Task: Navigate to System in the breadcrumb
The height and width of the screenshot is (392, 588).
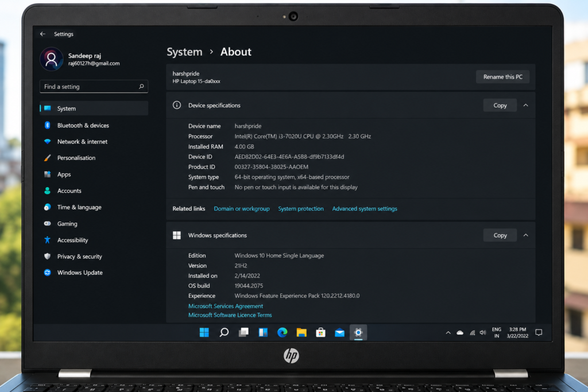Action: click(x=184, y=52)
